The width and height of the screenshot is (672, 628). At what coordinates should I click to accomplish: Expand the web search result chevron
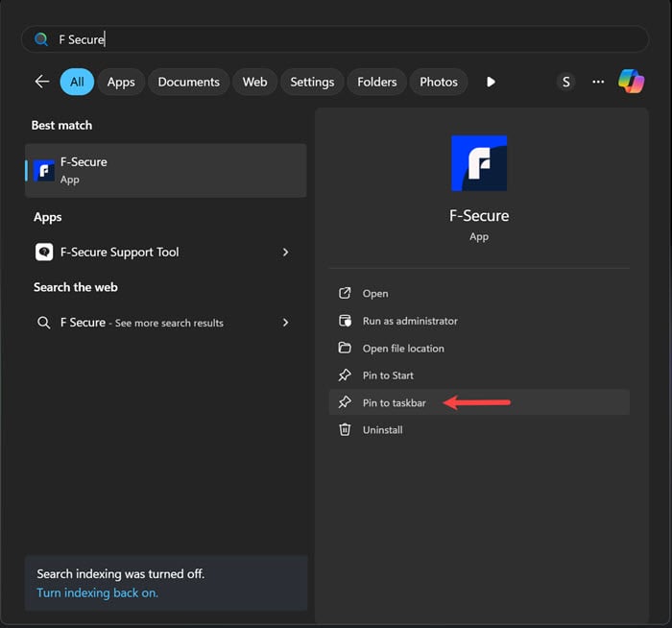[x=285, y=323]
